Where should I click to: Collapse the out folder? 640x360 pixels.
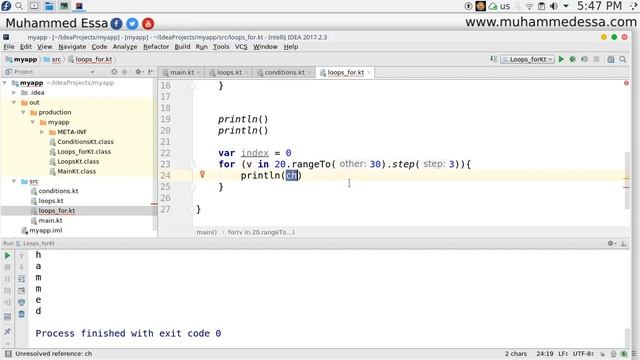point(14,102)
